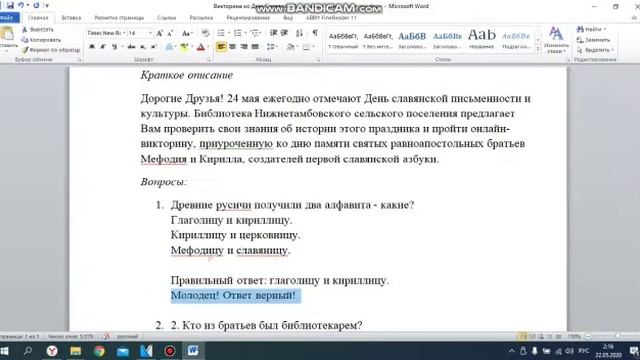Activate Формат по образцу painter
The width and height of the screenshot is (640, 360).
coord(51,50)
